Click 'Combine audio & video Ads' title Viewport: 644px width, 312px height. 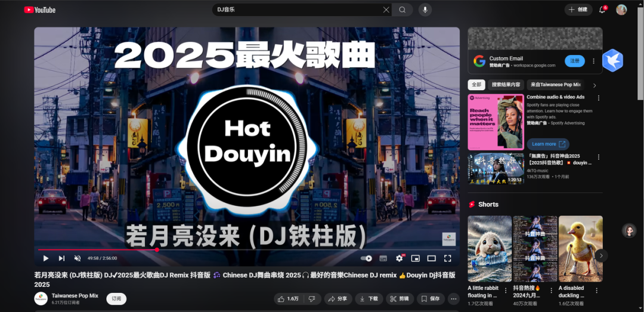click(x=556, y=97)
